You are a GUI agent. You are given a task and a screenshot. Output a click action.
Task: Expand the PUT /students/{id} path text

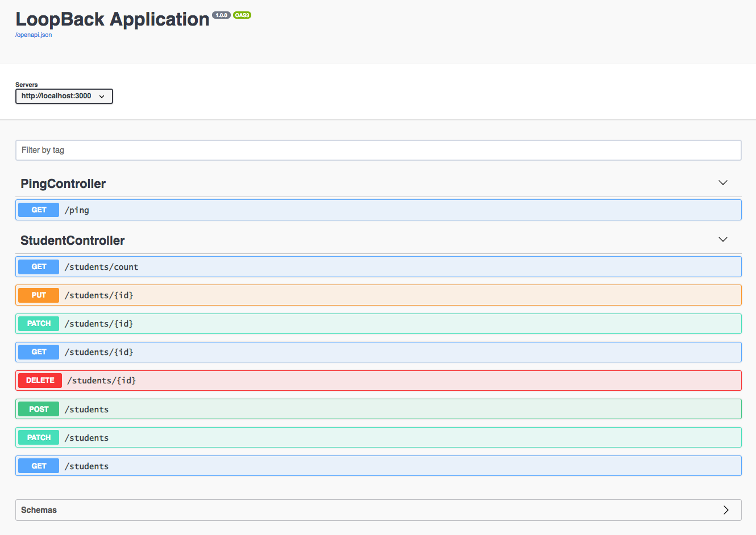pyautogui.click(x=99, y=295)
